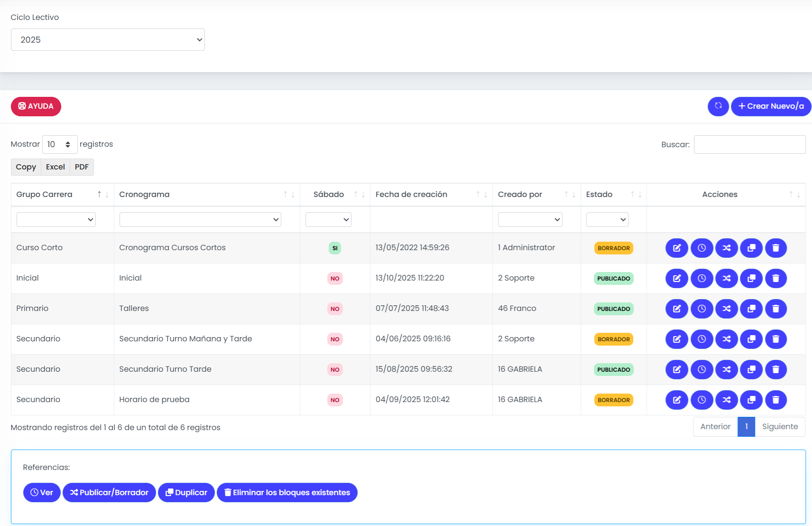Edit the Horario de prueba schedule
The width and height of the screenshot is (812, 526).
click(677, 400)
